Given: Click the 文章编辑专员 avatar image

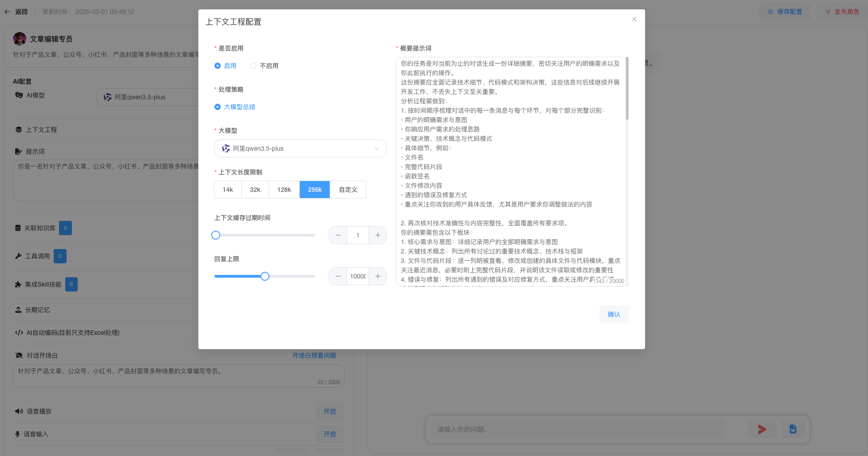Looking at the screenshot, I should (x=20, y=39).
